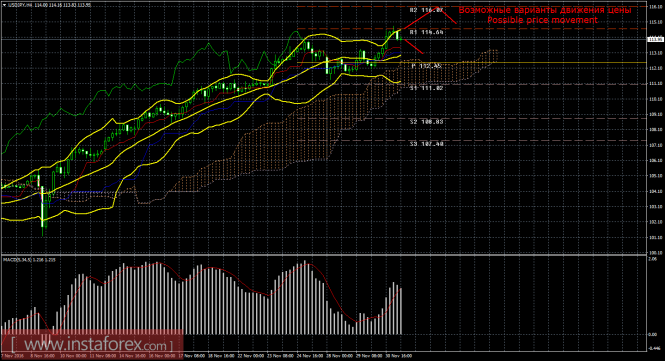Image resolution: width=665 pixels, height=361 pixels.
Task: Select the S1 111.02 support label
Action: click(426, 88)
